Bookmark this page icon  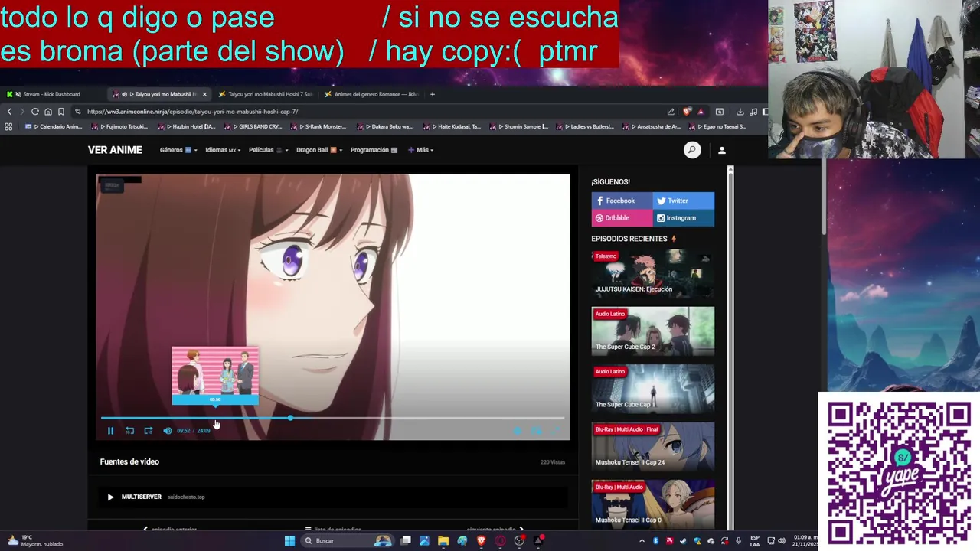click(x=60, y=112)
